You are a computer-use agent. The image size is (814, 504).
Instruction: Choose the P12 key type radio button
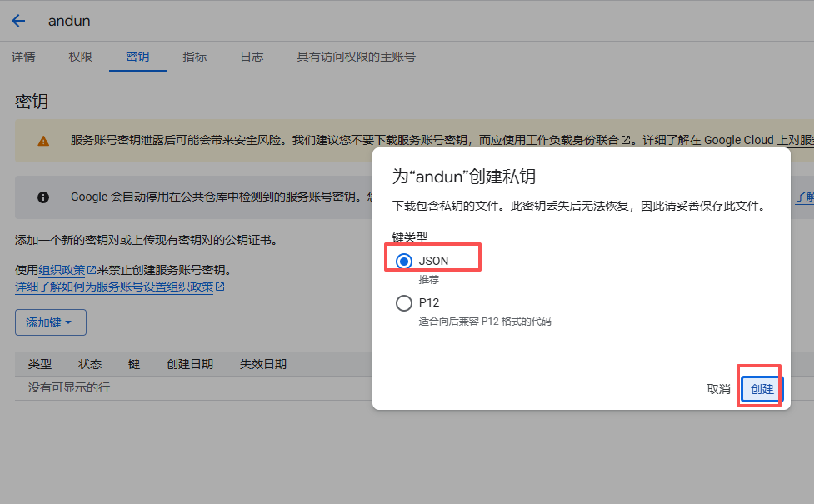(x=404, y=302)
